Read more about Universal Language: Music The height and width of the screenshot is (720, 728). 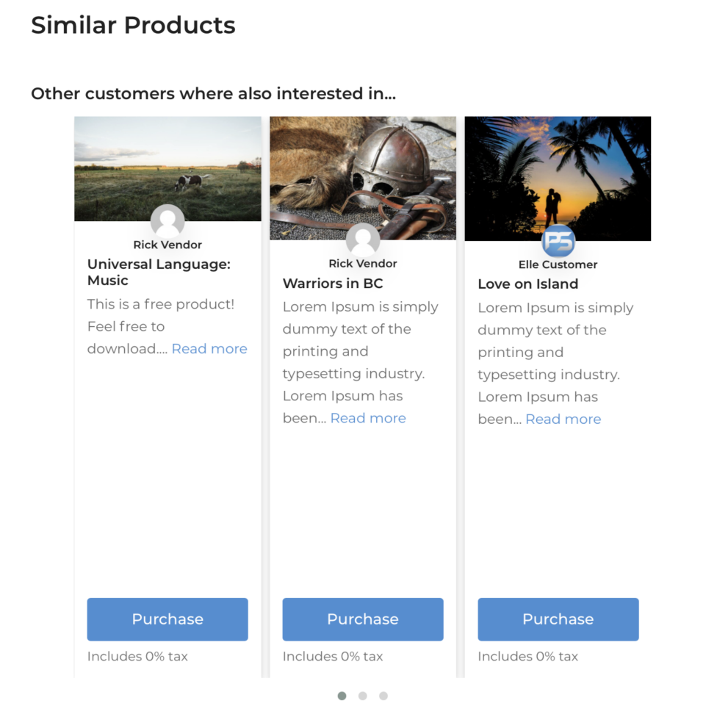(x=209, y=348)
